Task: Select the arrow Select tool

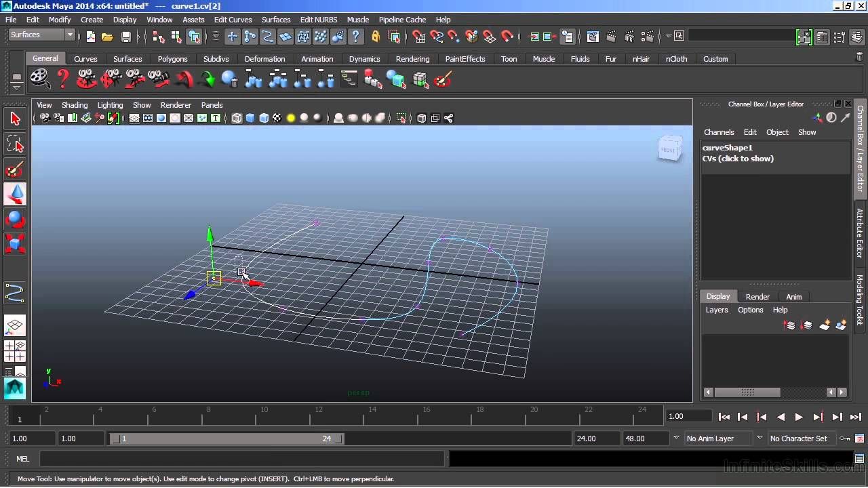Action: click(x=15, y=119)
